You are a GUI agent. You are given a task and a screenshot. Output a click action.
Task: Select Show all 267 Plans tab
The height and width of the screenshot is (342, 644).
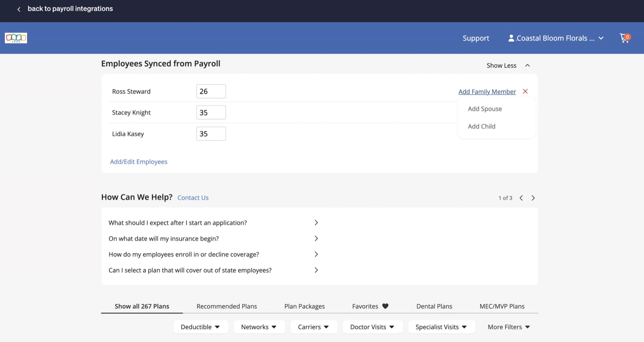coord(142,306)
